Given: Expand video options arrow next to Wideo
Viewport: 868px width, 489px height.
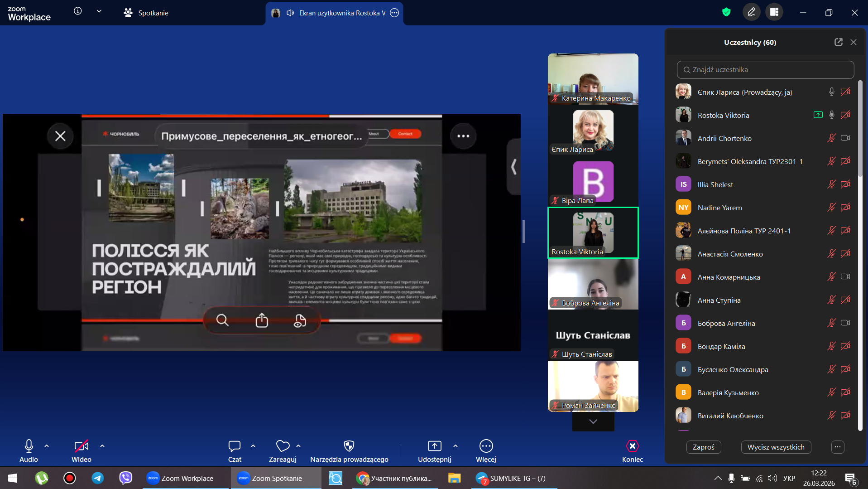Looking at the screenshot, I should click(x=102, y=446).
